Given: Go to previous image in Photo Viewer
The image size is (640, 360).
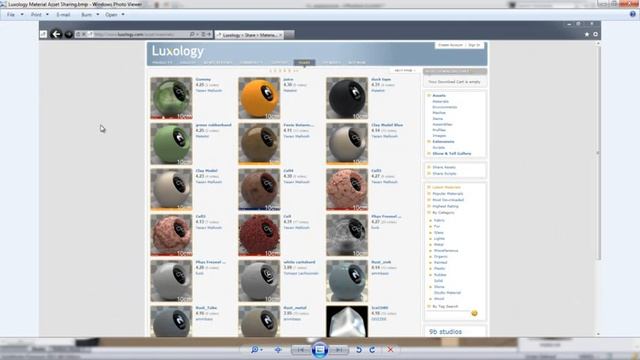Looking at the screenshot, I should click(300, 350).
